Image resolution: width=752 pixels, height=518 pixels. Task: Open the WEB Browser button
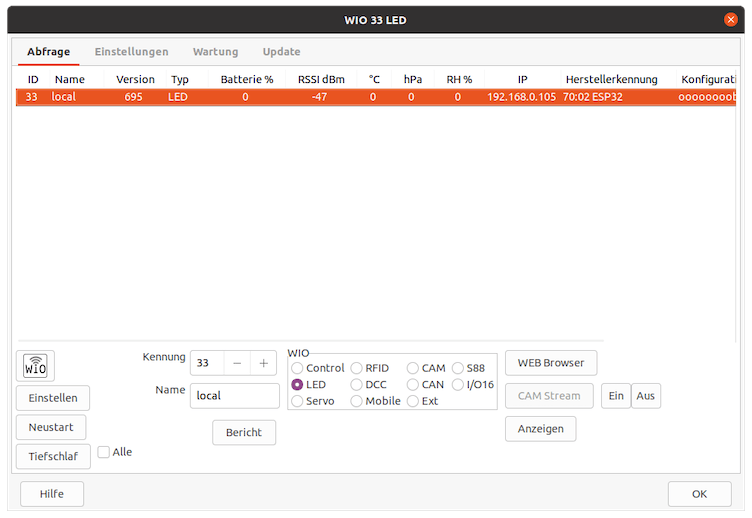pos(551,362)
